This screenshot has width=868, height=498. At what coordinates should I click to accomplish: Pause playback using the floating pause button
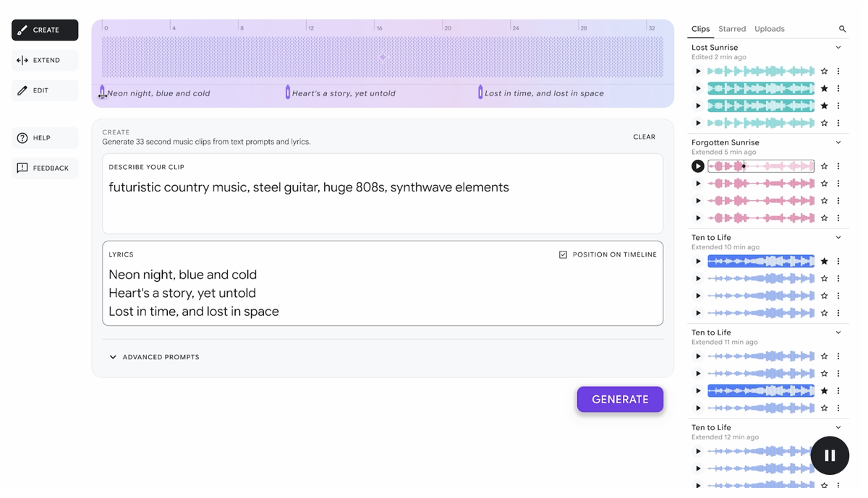[x=830, y=455]
